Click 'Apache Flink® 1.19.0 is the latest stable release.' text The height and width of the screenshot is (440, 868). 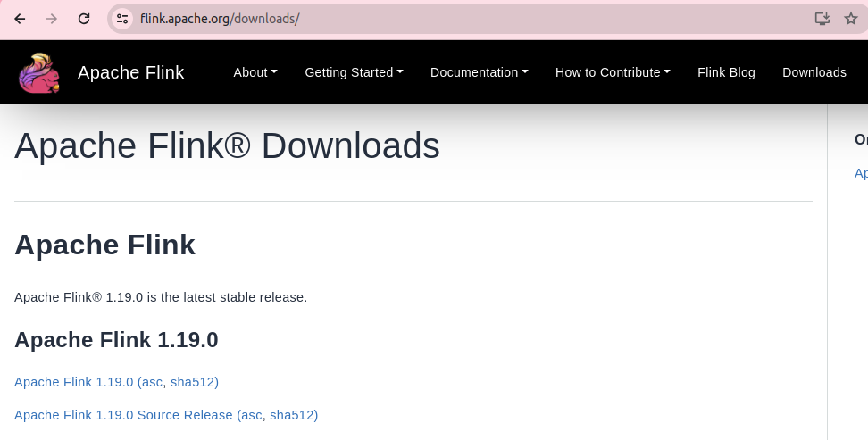161,297
